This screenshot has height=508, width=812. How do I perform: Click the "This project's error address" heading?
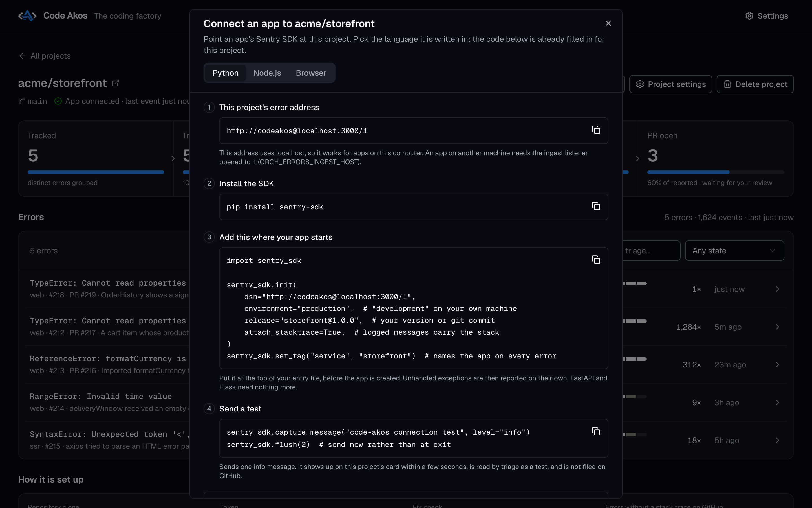tap(269, 107)
